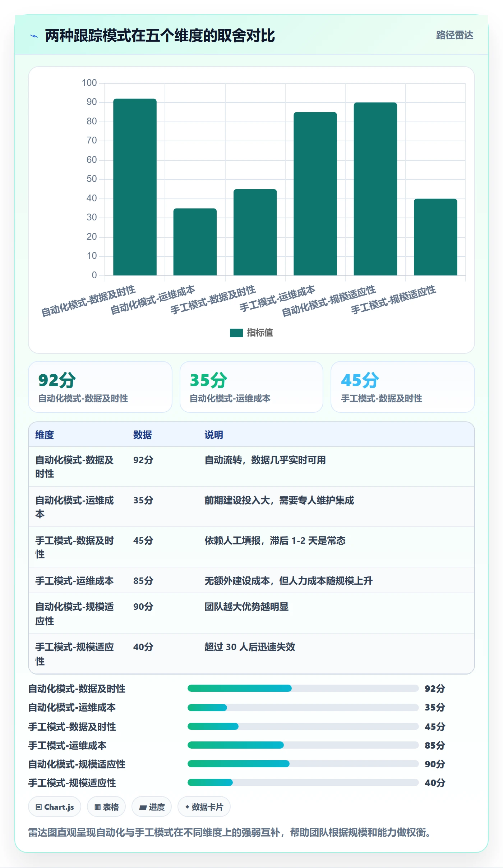Click the 自动化模式-运维成本 chart bar
This screenshot has height=868, width=503.
coord(195,242)
